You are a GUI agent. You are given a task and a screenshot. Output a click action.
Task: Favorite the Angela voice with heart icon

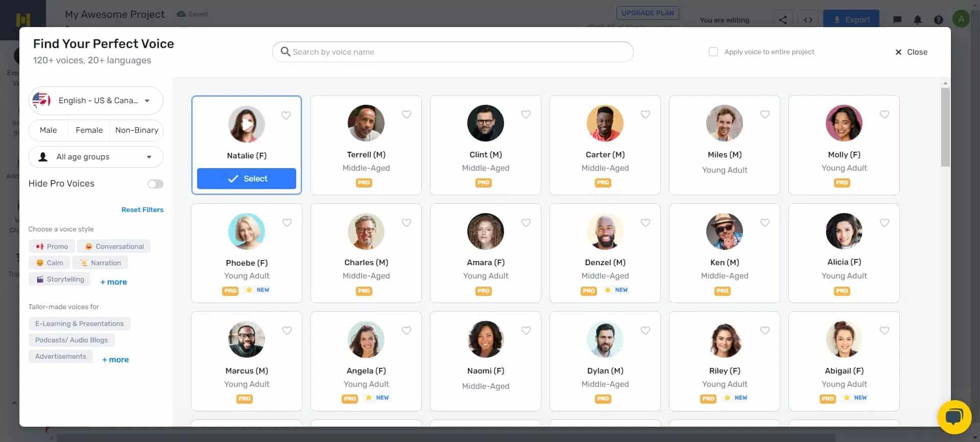407,331
